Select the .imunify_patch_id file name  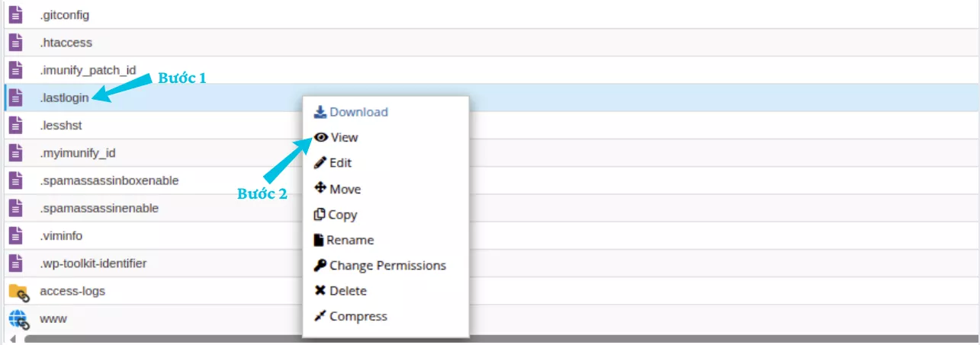(88, 70)
